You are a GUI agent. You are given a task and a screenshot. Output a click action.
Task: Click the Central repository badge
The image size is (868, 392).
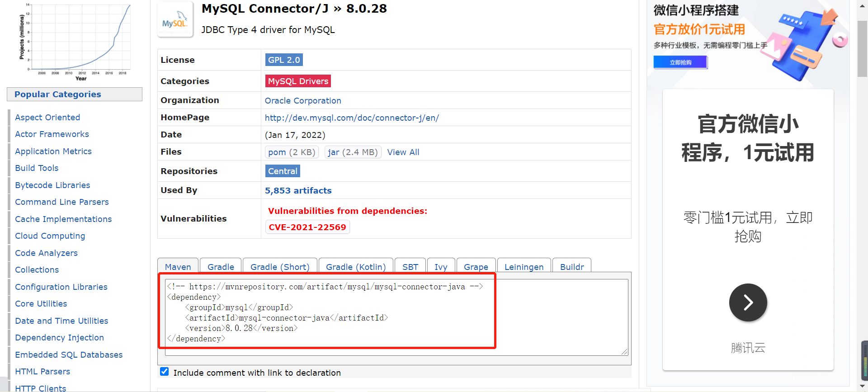coord(283,171)
